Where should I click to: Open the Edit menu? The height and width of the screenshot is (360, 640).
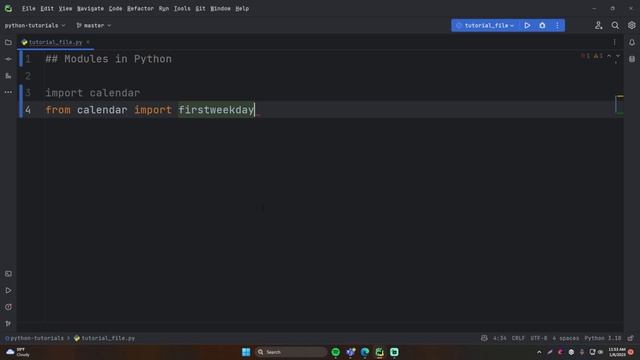pyautogui.click(x=47, y=8)
